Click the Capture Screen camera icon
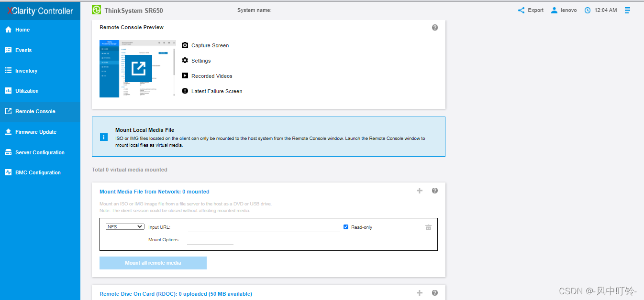This screenshot has height=300, width=644. (x=185, y=45)
